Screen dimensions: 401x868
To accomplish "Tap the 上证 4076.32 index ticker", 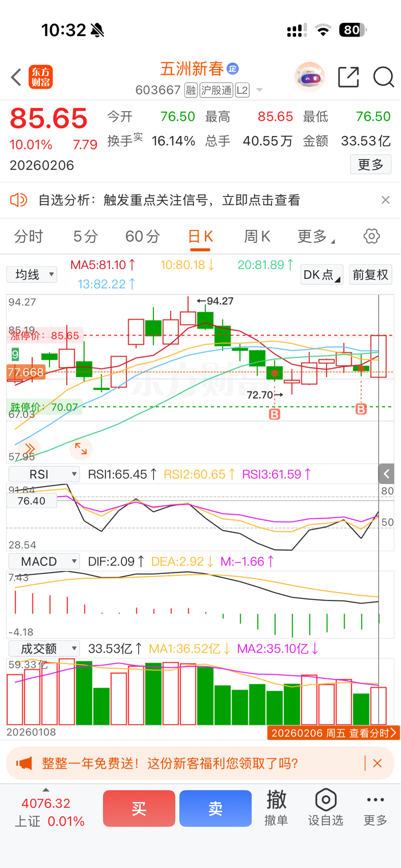I will click(x=50, y=812).
